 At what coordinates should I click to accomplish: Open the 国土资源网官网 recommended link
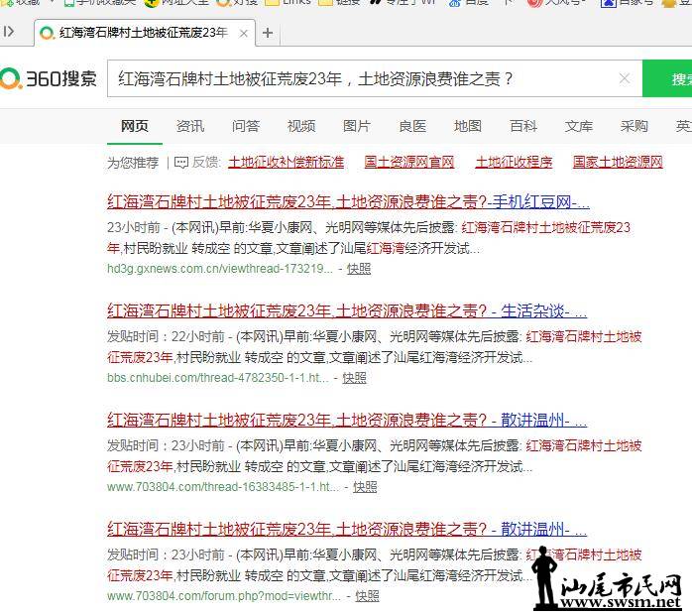(x=409, y=162)
